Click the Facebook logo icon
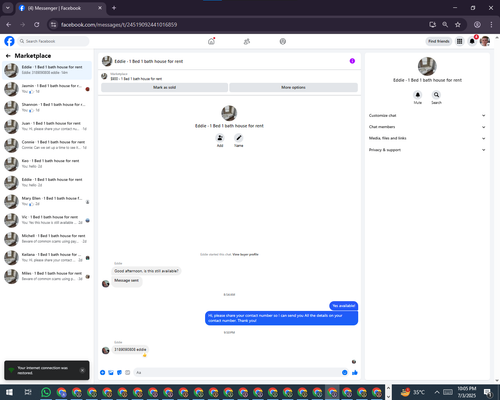Screen dimensions: 500x400 (x=9, y=41)
